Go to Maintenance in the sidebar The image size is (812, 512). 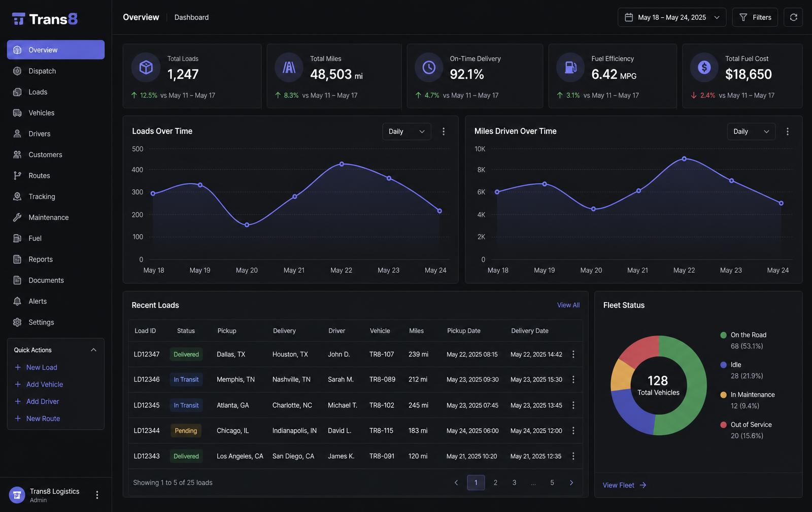56,217
